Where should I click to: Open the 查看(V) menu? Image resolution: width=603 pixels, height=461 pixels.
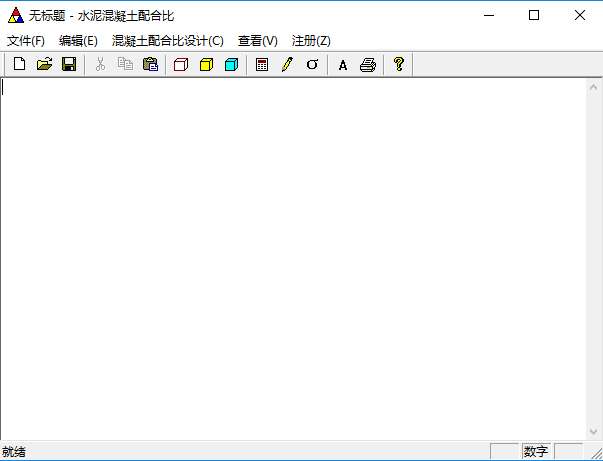(258, 40)
